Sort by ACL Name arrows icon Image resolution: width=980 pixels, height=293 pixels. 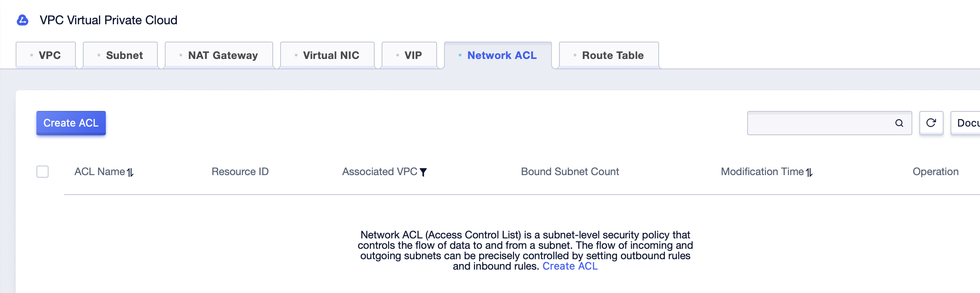tap(130, 173)
